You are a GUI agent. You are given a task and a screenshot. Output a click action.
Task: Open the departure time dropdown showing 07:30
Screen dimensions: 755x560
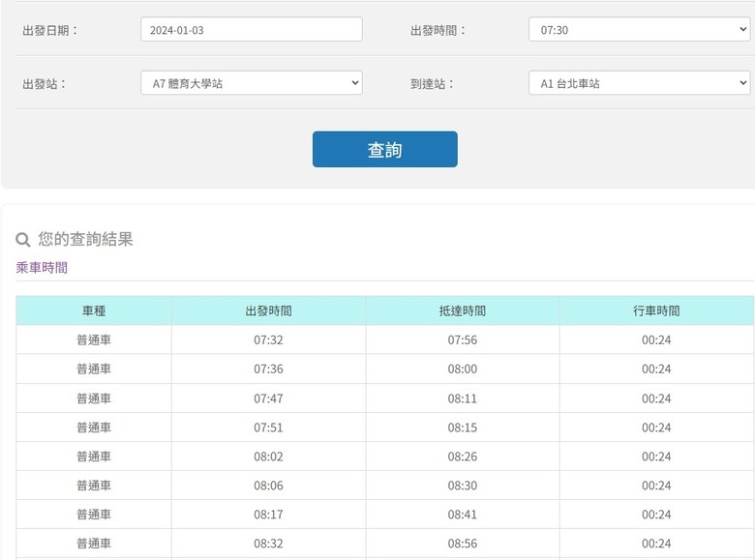tap(639, 29)
